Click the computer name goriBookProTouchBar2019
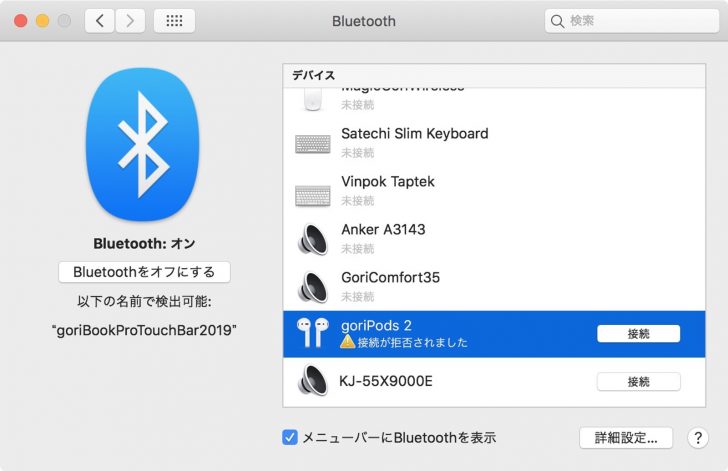Screen dimensions: 728x471 click(144, 330)
